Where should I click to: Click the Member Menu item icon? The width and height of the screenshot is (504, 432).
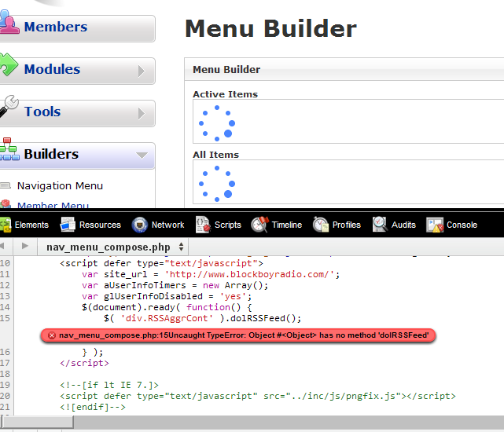(6, 204)
